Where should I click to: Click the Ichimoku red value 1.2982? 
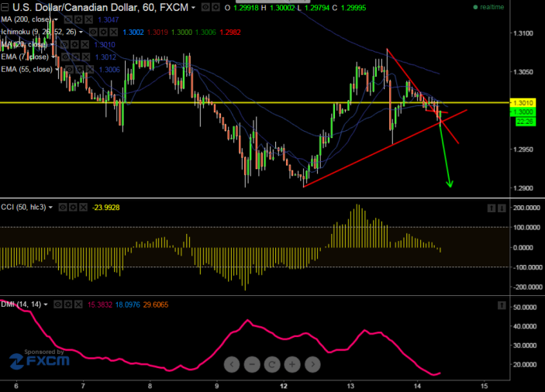230,33
